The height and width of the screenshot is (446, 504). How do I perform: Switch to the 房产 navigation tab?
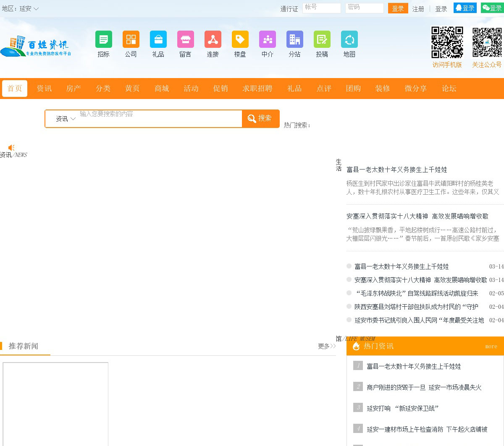pyautogui.click(x=73, y=89)
